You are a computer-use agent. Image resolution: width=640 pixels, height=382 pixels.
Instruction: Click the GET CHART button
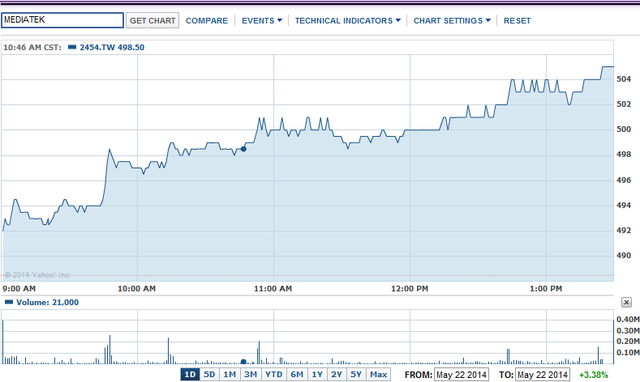point(152,20)
